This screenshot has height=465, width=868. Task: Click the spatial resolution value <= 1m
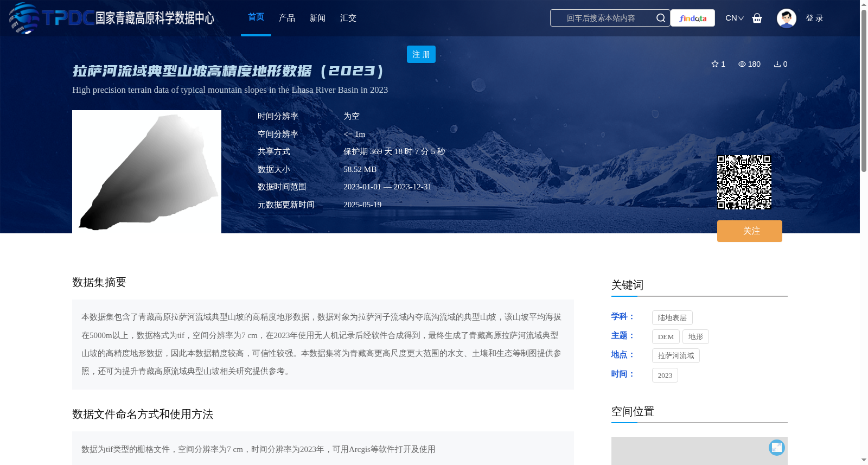[354, 134]
